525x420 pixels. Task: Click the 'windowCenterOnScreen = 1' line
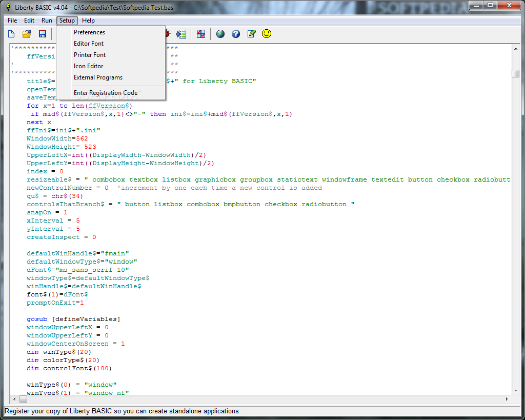76,344
